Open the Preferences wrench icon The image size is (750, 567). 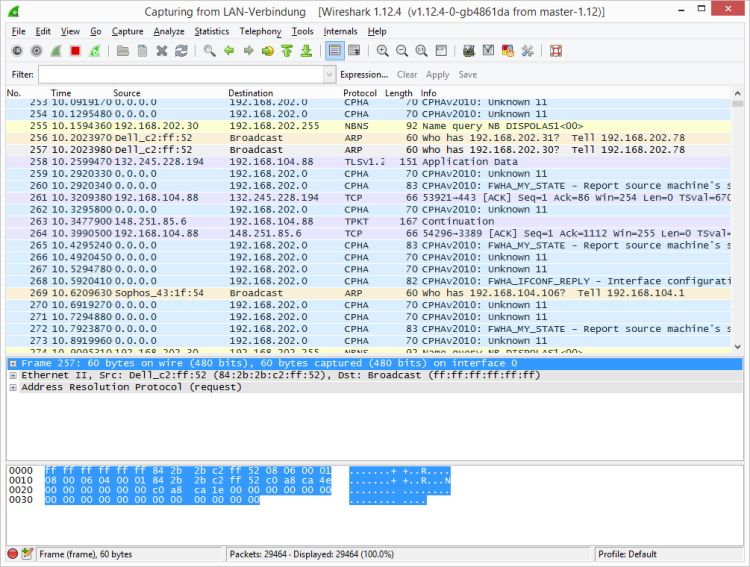click(x=527, y=51)
